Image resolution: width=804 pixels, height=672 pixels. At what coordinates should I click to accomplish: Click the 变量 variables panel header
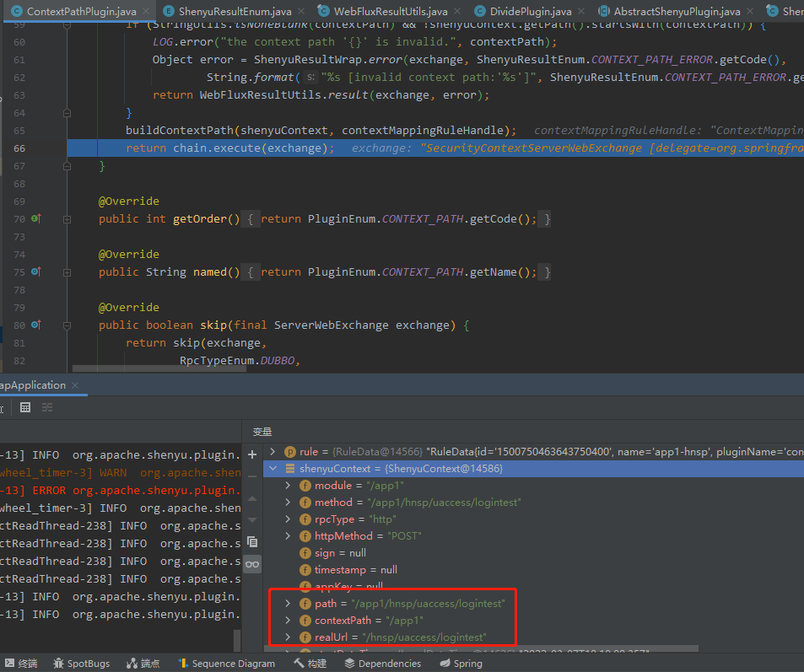pos(262,432)
